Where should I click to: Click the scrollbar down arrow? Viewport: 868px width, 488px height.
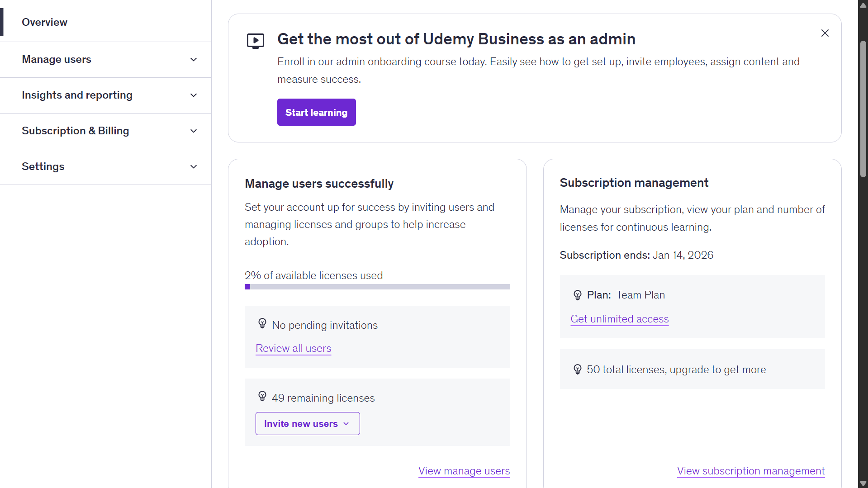[x=863, y=483]
